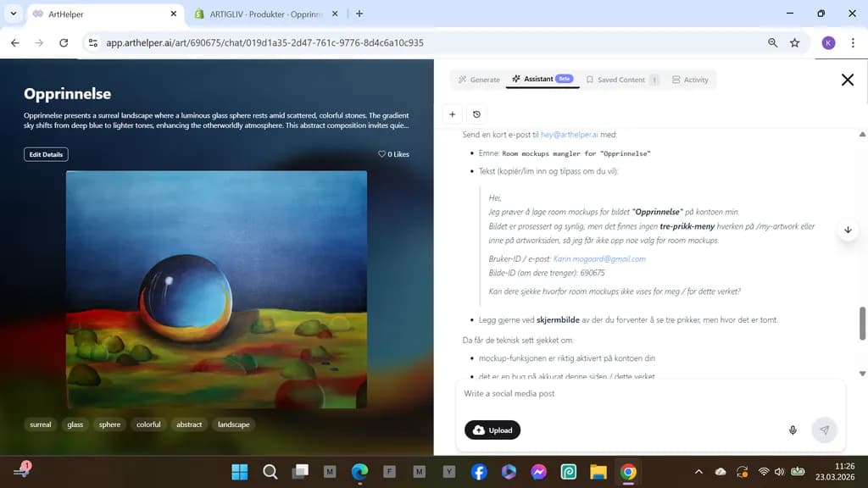Jump to latest message with down arrow

tap(848, 230)
